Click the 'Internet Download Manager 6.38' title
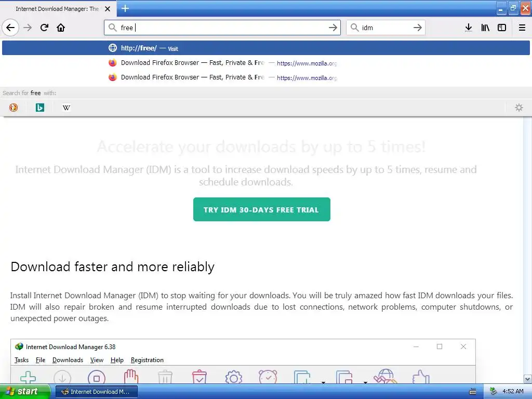The image size is (532, 399). (71, 347)
